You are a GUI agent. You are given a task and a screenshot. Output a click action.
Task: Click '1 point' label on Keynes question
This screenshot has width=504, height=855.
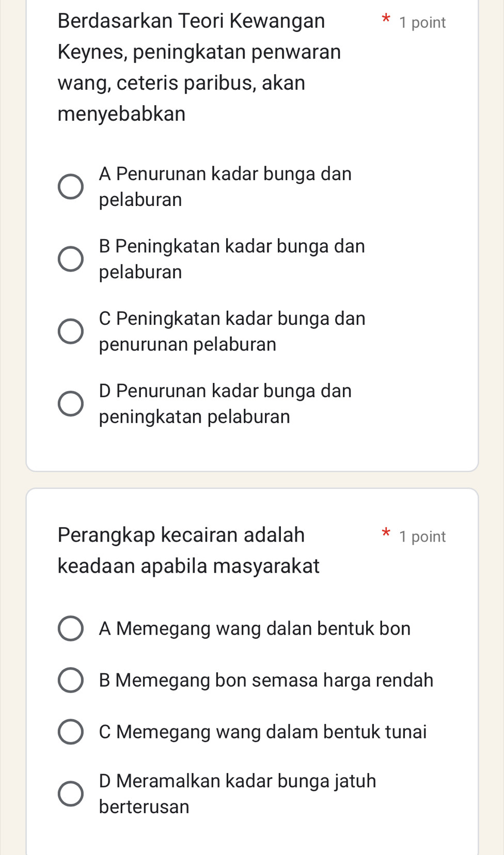point(422,23)
